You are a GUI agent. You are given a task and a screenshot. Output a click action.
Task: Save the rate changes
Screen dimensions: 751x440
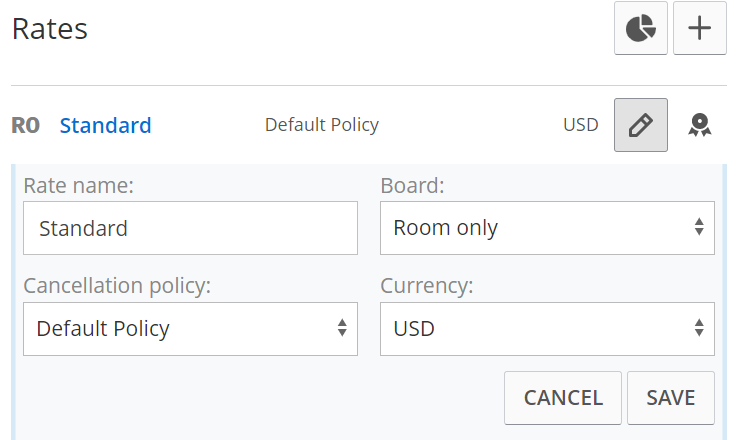[x=671, y=398]
